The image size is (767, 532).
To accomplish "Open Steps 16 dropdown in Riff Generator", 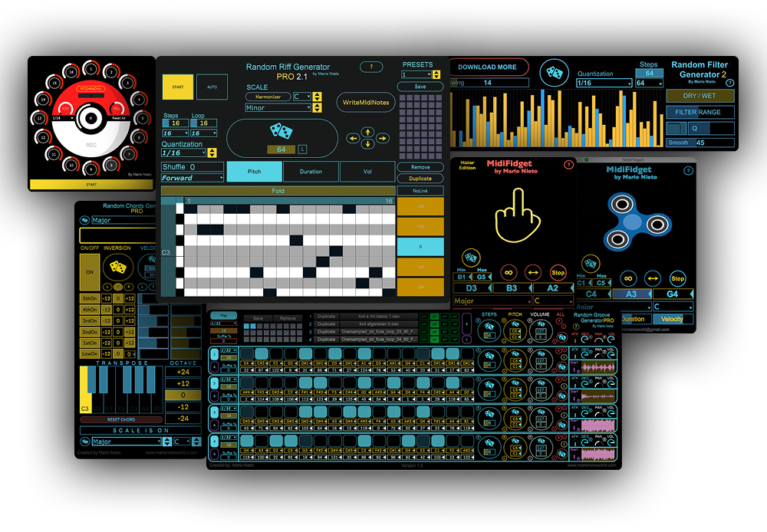I will [x=176, y=133].
